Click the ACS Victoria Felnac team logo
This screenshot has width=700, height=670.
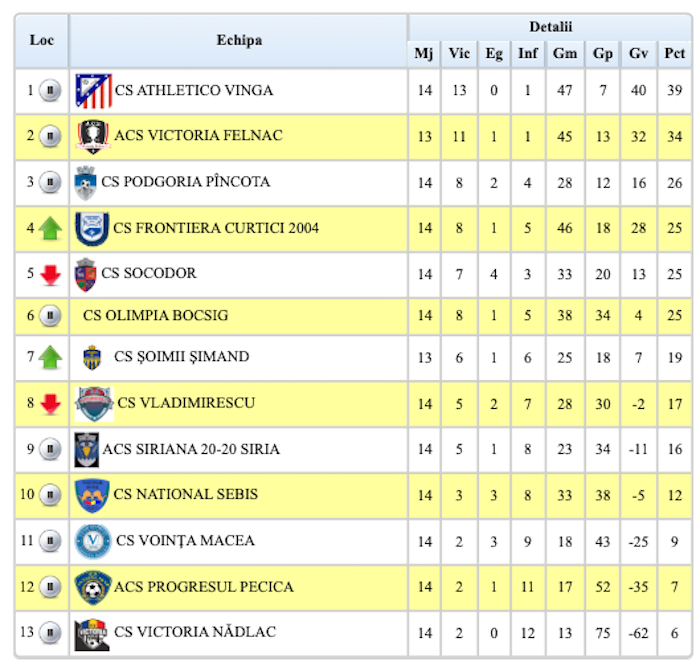click(92, 136)
